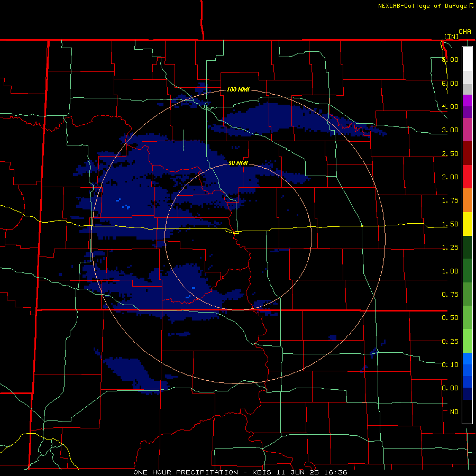The height and width of the screenshot is (476, 476).
Task: Click the 50 NMI range ring label
Action: (238, 163)
